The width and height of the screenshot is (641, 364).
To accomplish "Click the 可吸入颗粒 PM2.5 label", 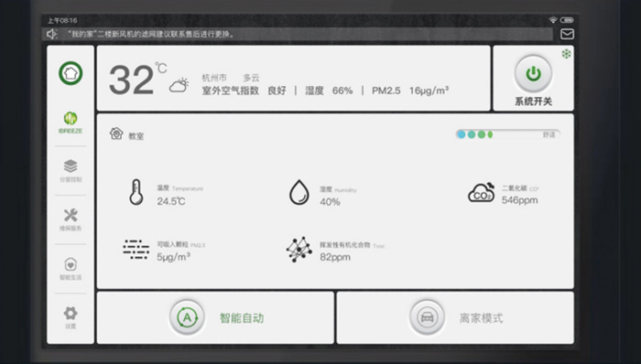I will (181, 244).
